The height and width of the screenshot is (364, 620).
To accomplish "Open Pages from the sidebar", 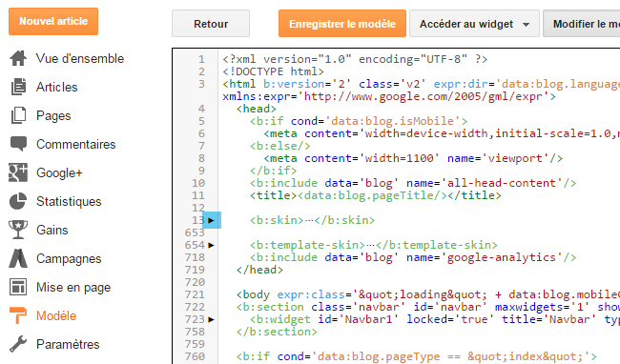I will (53, 115).
